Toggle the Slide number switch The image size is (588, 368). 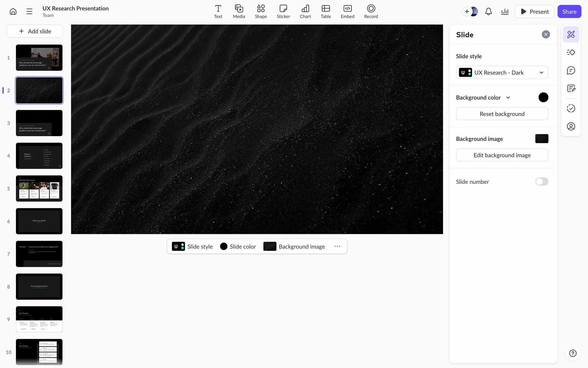541,182
